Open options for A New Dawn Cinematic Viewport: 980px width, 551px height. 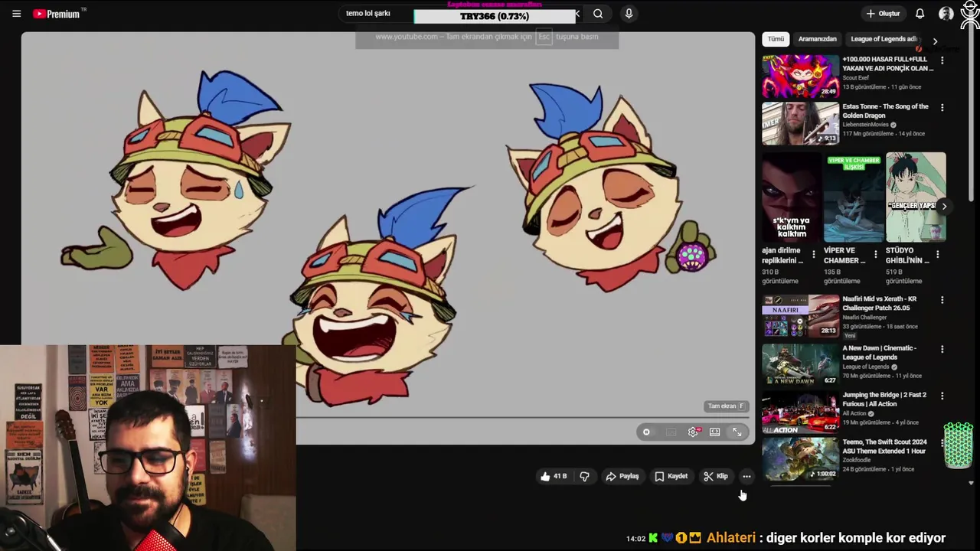point(942,349)
